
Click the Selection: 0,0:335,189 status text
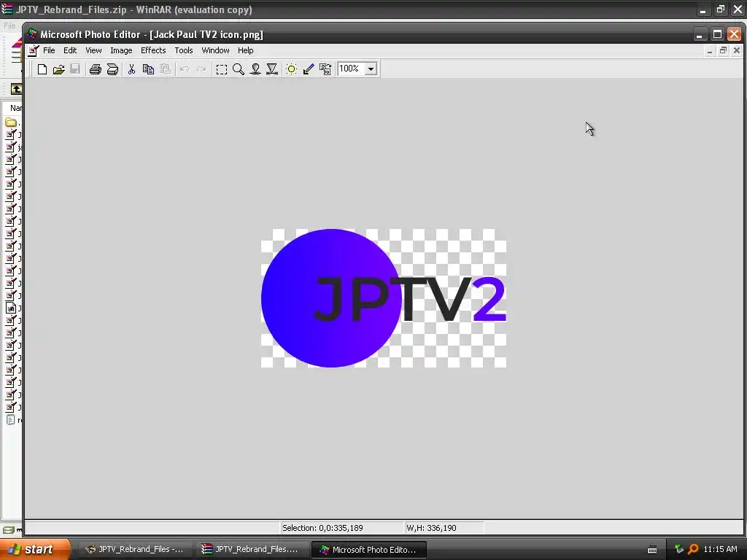pyautogui.click(x=322, y=528)
